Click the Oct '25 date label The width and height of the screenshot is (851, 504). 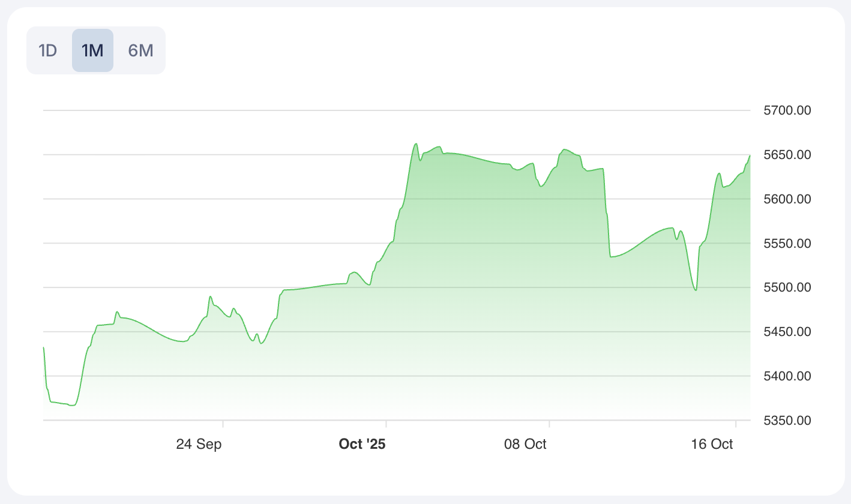coord(362,444)
